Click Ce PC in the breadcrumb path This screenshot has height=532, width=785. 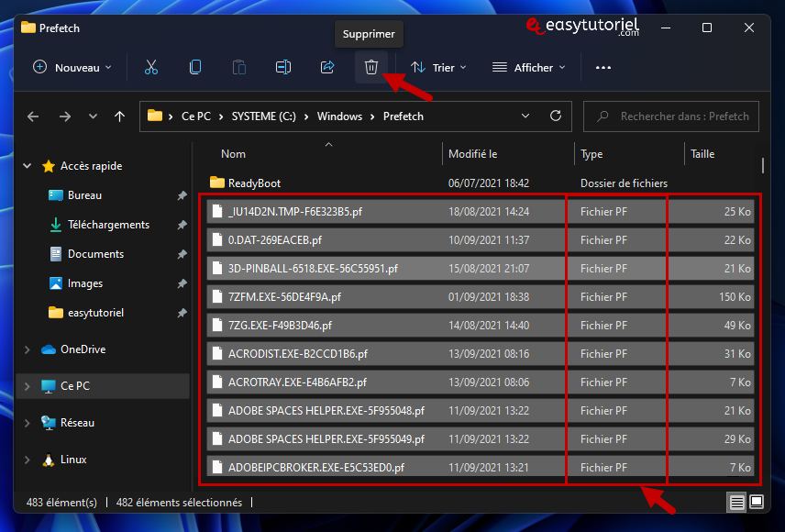(x=196, y=116)
